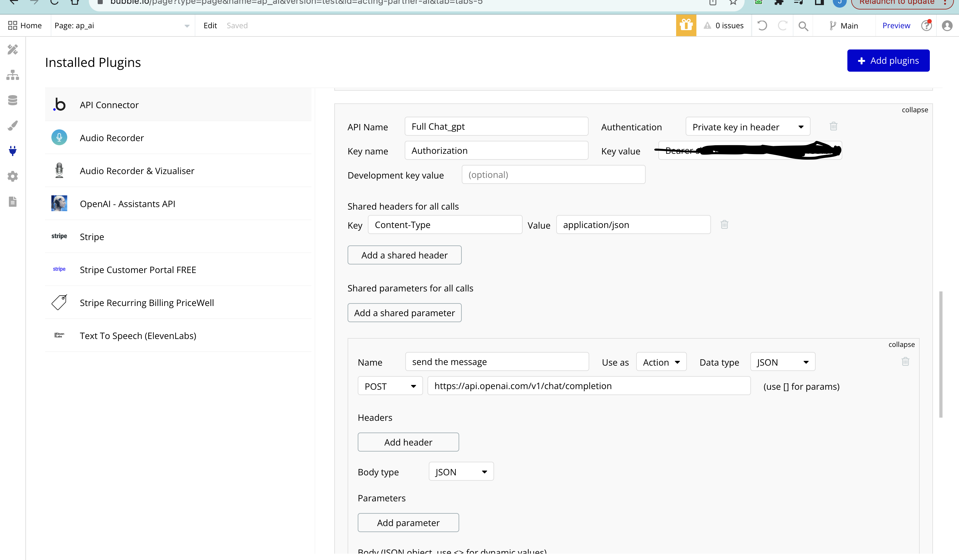The image size is (959, 560).
Task: Open the POST method dropdown
Action: coord(390,386)
